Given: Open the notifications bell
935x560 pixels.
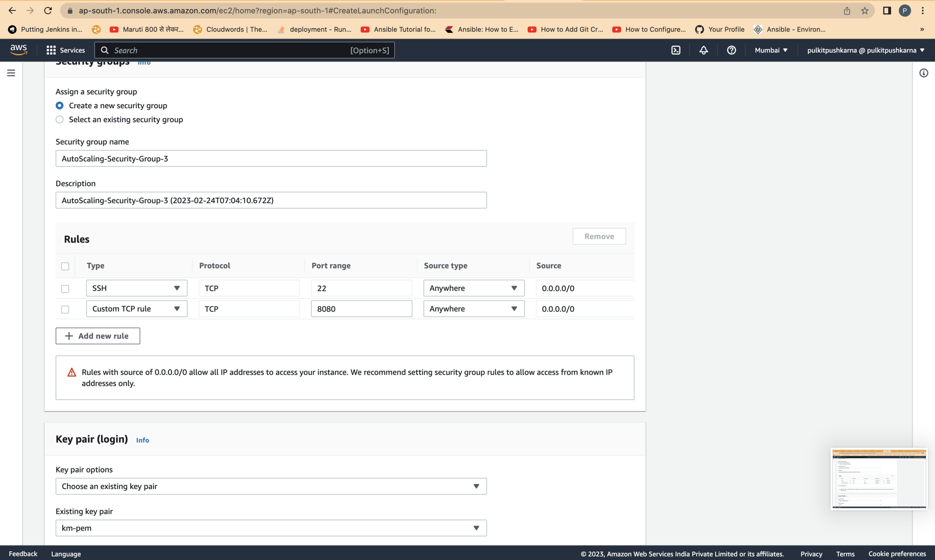Looking at the screenshot, I should tap(704, 50).
